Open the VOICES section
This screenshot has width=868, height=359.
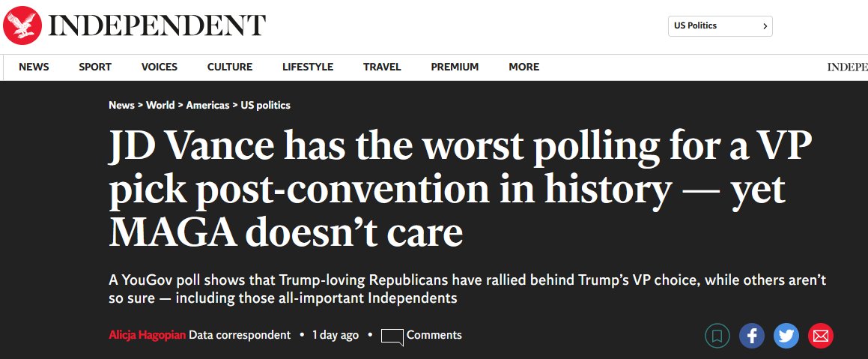160,67
